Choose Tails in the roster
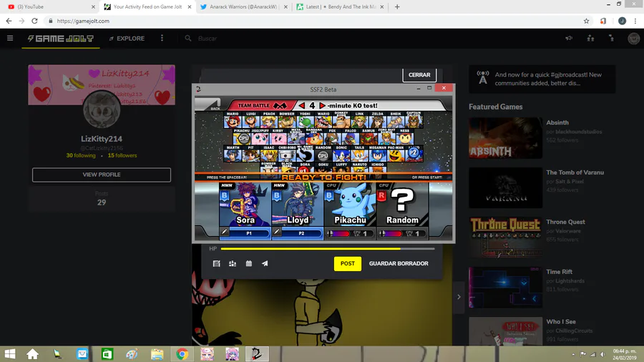This screenshot has height=362, width=644. (x=359, y=155)
